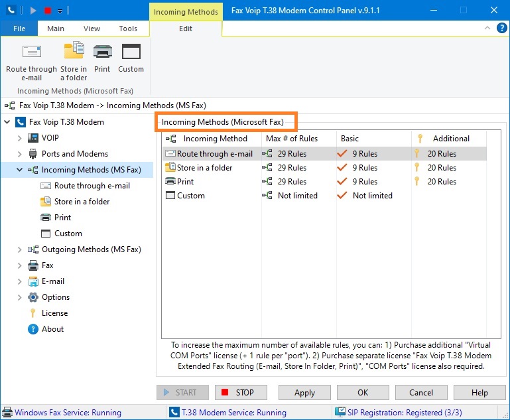
Task: Click 29 Rules cell in Print row
Action: (x=292, y=182)
